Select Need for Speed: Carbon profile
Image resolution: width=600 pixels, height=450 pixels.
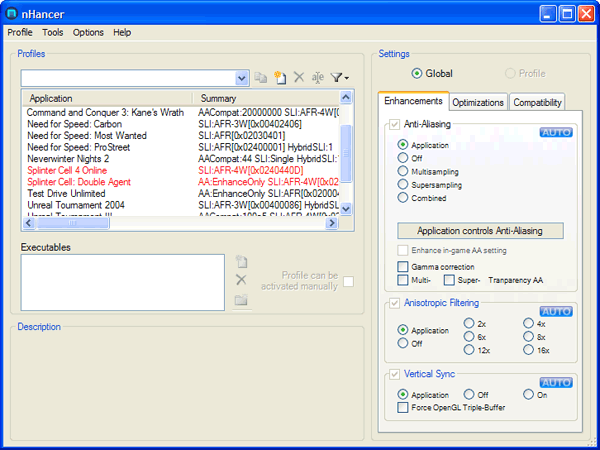tap(74, 124)
